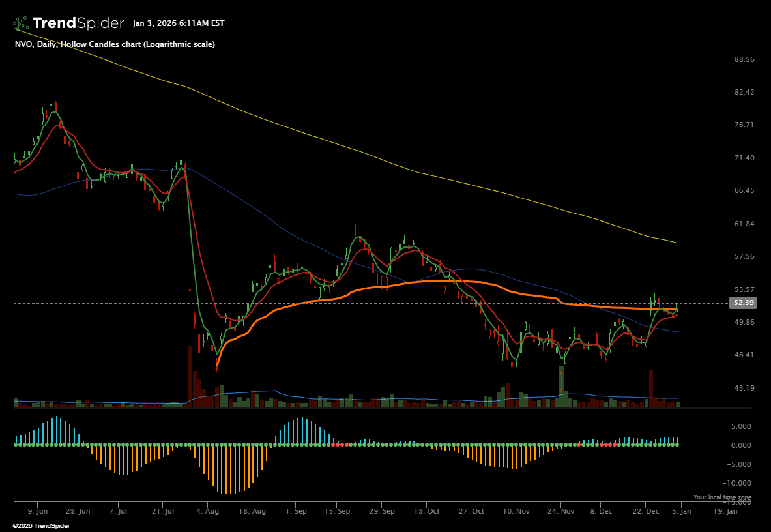771x532 pixels.
Task: Click the TrendSpider logo icon
Action: pyautogui.click(x=20, y=23)
